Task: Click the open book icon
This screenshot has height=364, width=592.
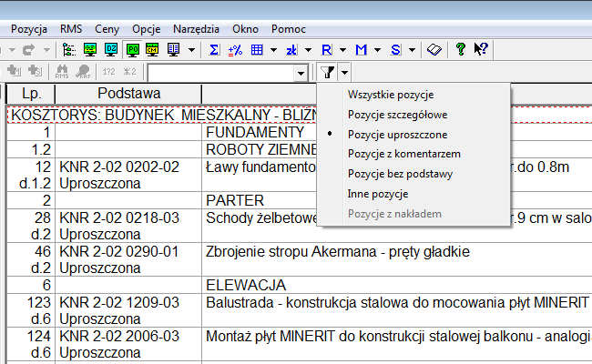Action: (x=435, y=48)
